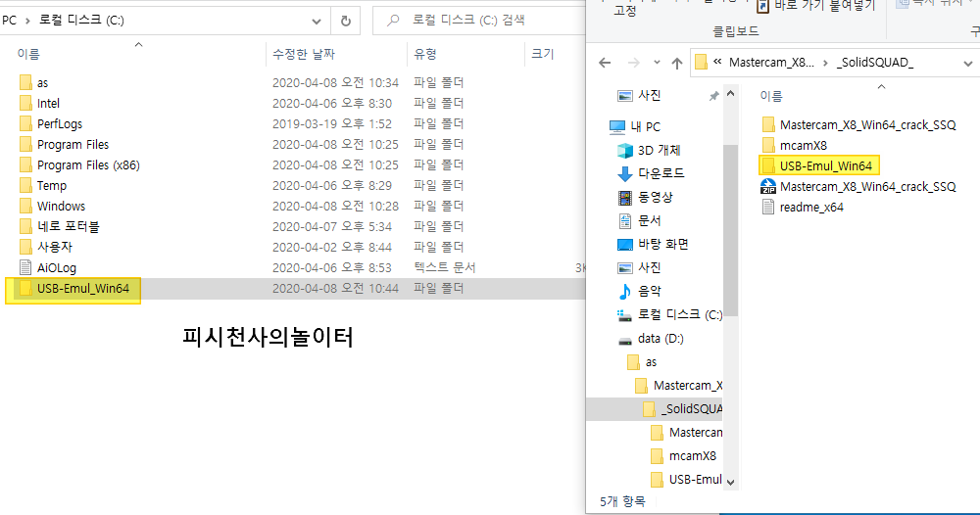The width and height of the screenshot is (980, 515).
Task: Select the Program Files (x86) folder icon
Action: point(25,164)
